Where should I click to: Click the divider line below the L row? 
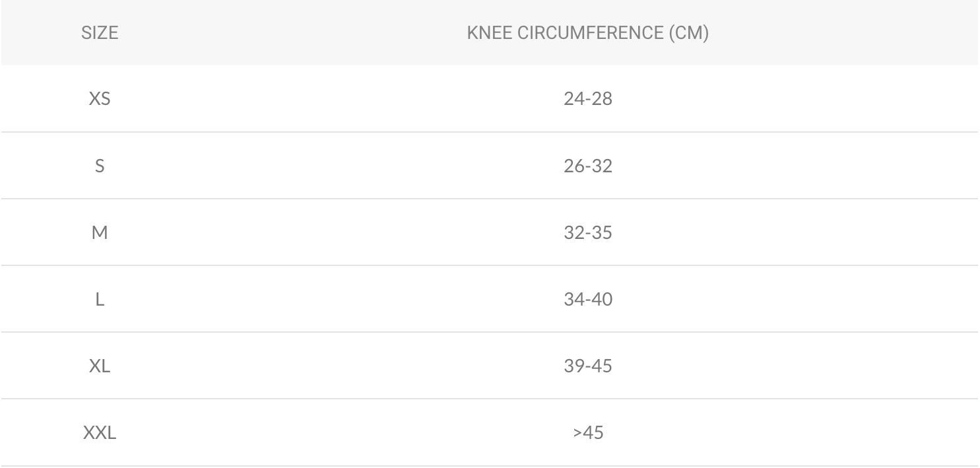490,332
